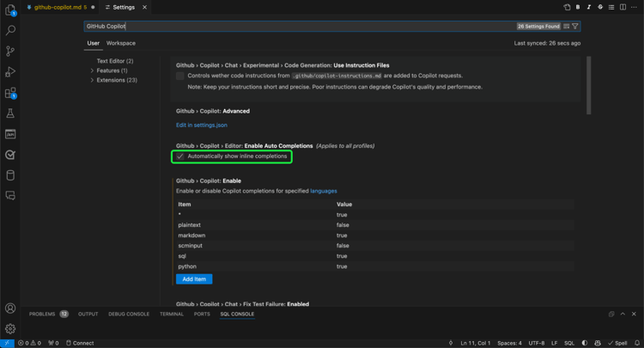
Task: Open the Testing flask icon
Action: tap(10, 113)
